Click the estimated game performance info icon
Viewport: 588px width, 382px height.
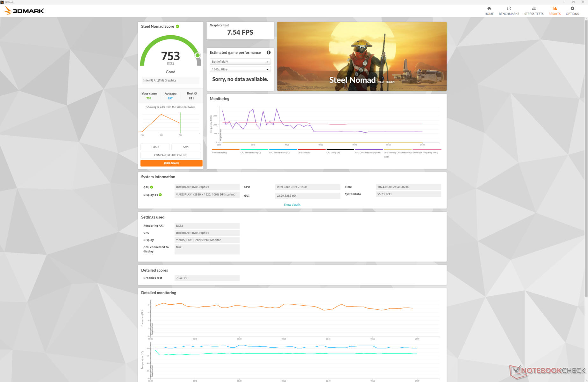click(269, 53)
